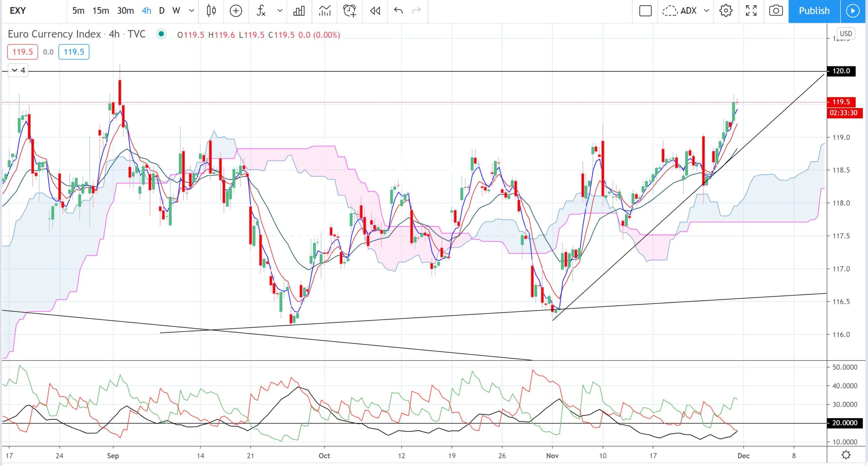Click the 50.0000 ADX scale label

(x=845, y=367)
